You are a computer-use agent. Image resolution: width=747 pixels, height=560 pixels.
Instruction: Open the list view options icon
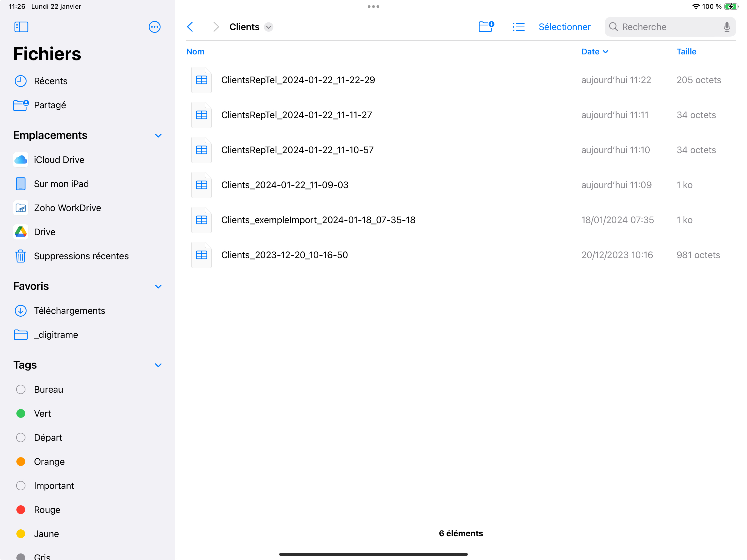518,27
